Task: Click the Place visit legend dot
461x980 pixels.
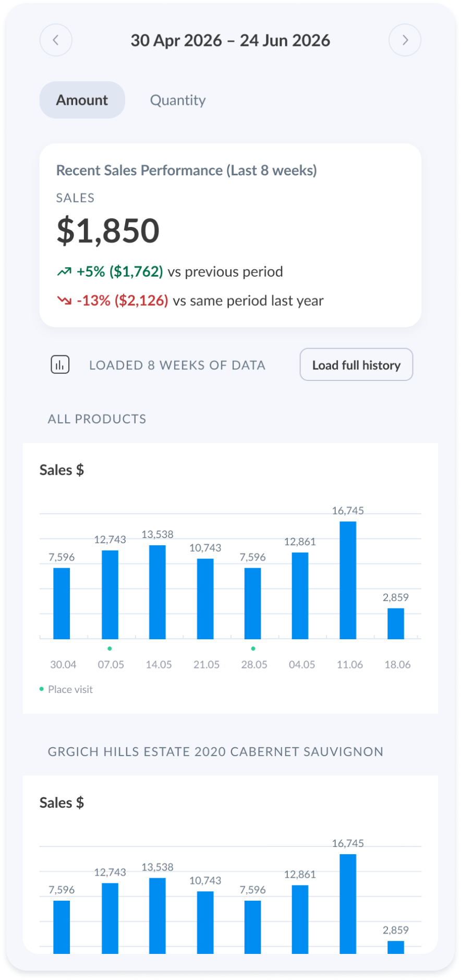Action: (42, 689)
